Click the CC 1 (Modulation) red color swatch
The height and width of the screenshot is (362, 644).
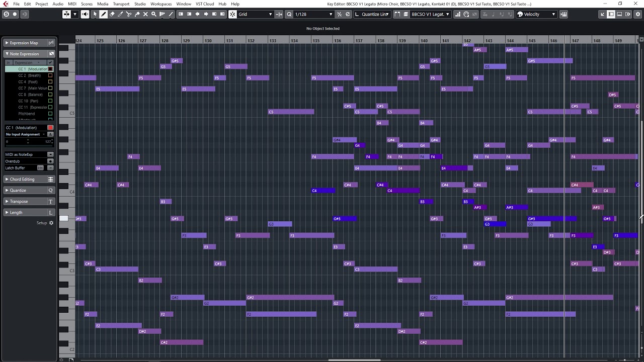coord(50,128)
